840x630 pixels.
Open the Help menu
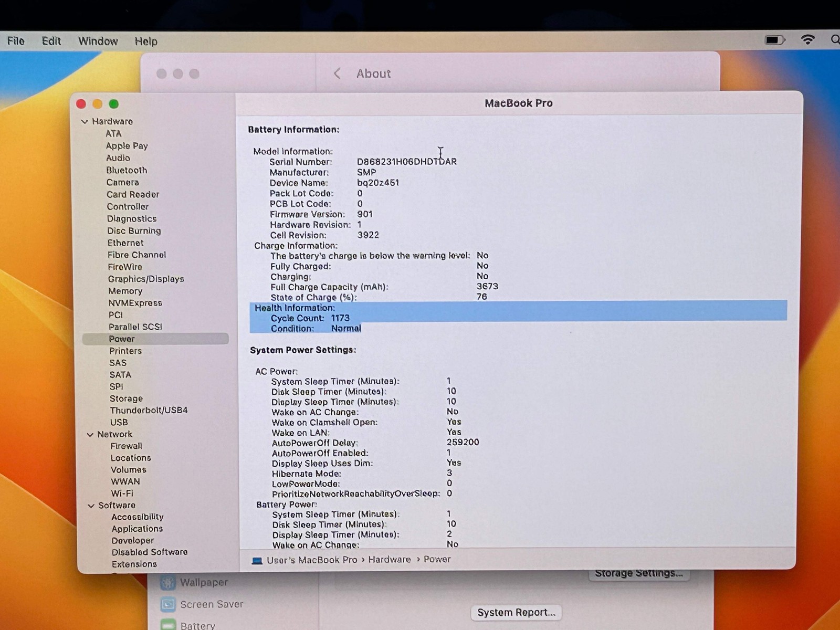point(146,41)
